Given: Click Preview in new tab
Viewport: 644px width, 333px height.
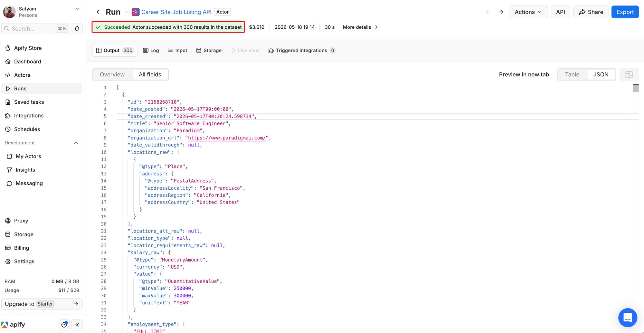Looking at the screenshot, I should [x=524, y=74].
